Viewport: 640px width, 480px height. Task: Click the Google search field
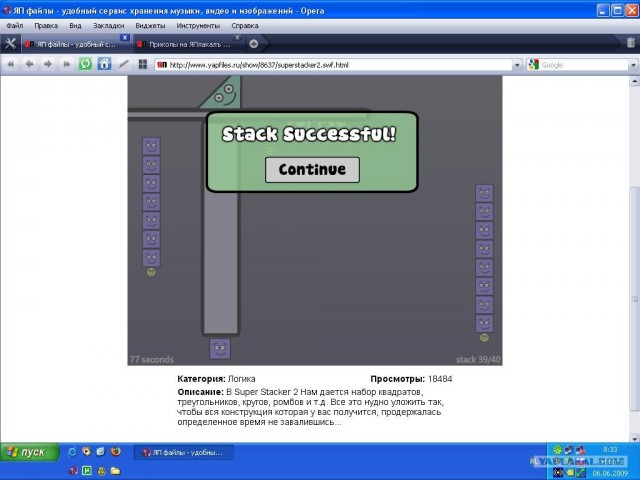[584, 64]
